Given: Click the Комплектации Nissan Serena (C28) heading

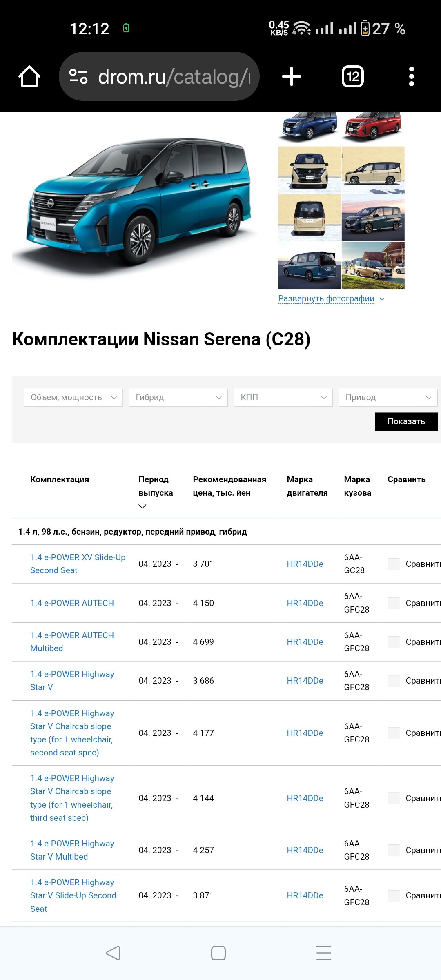Looking at the screenshot, I should (161, 339).
